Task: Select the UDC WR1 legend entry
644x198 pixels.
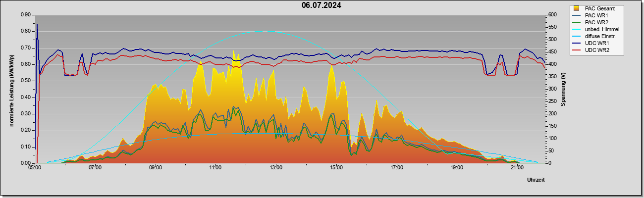Action: pos(592,43)
